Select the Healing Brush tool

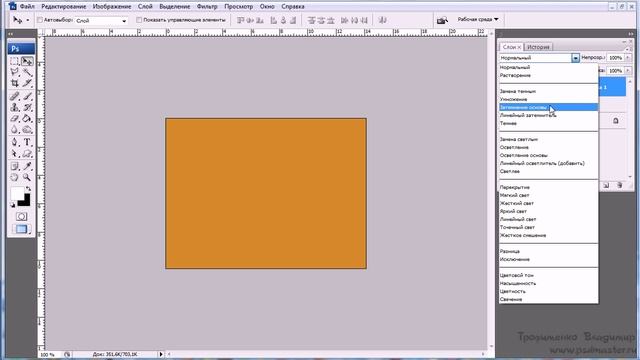pyautogui.click(x=15, y=96)
